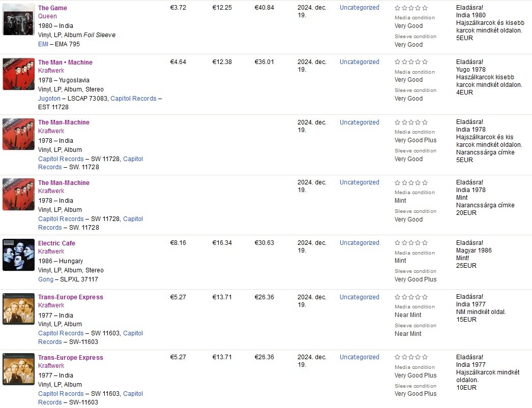Click Kraftwerk artist link under Electric Cafe

click(51, 252)
